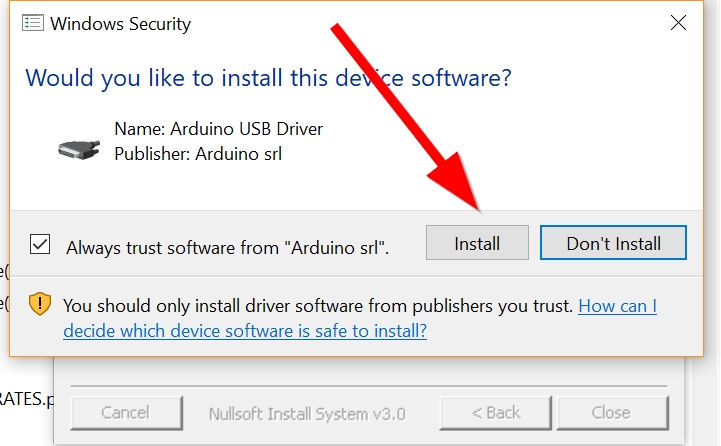Click the device cable connector icon
721x446 pixels.
click(x=80, y=148)
